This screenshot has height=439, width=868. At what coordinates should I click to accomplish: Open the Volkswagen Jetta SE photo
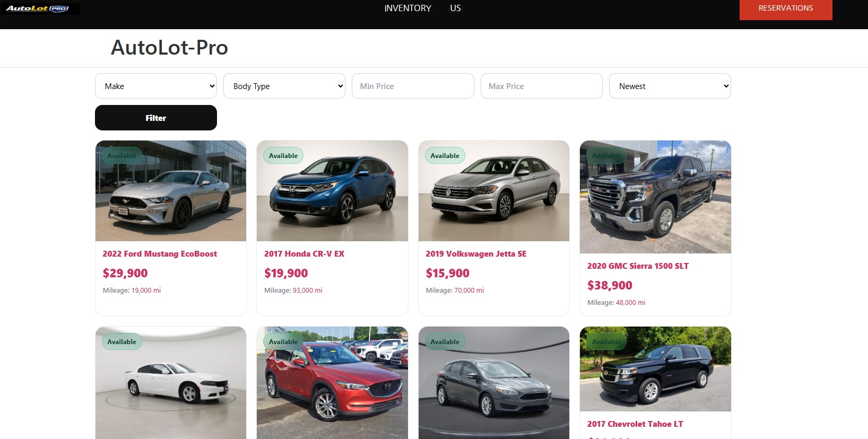pyautogui.click(x=494, y=191)
